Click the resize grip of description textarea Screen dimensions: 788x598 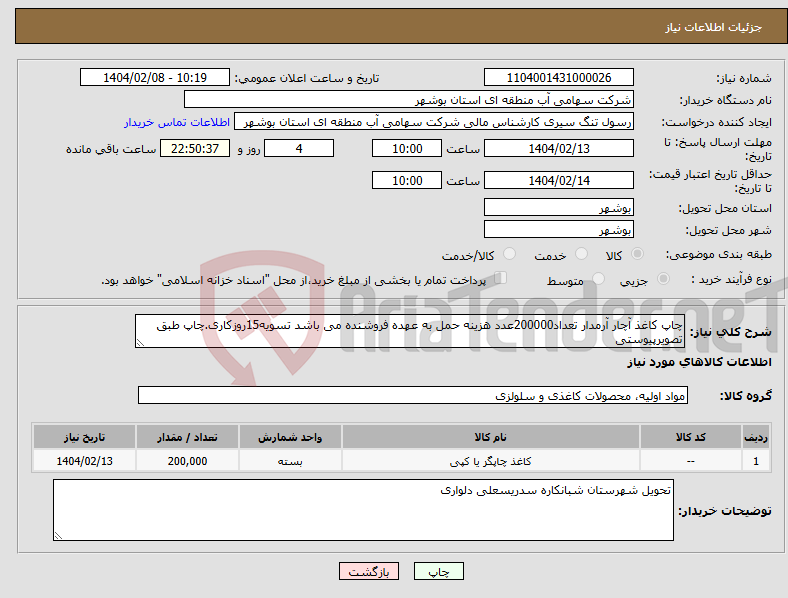[140, 343]
